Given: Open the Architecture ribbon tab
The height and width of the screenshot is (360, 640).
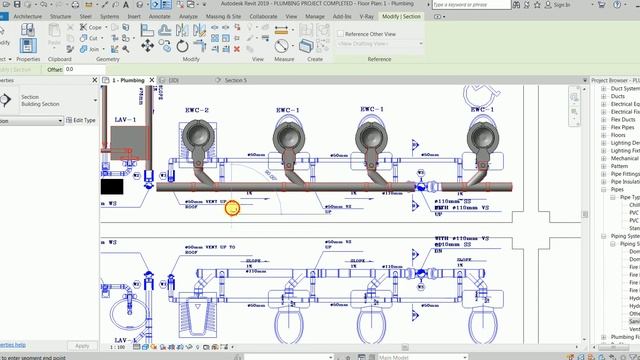Looking at the screenshot, I should pyautogui.click(x=27, y=17).
